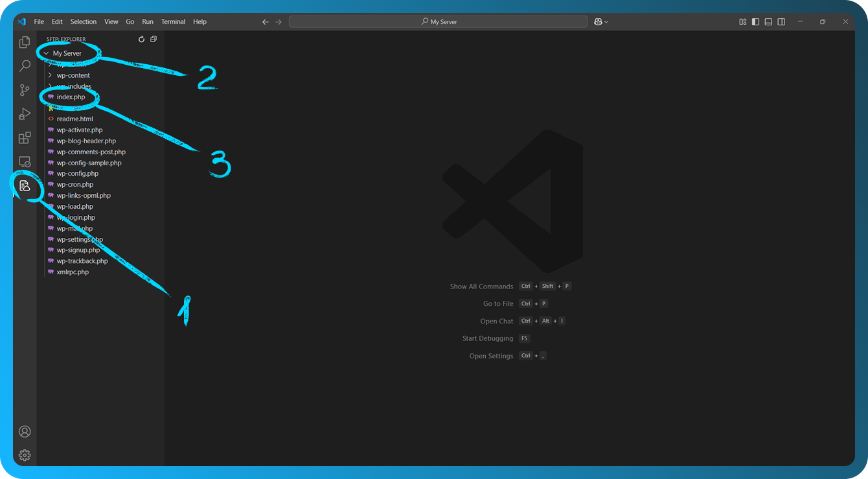Select the SFTP explorer icon in sidebar
The width and height of the screenshot is (868, 479).
pyautogui.click(x=25, y=186)
